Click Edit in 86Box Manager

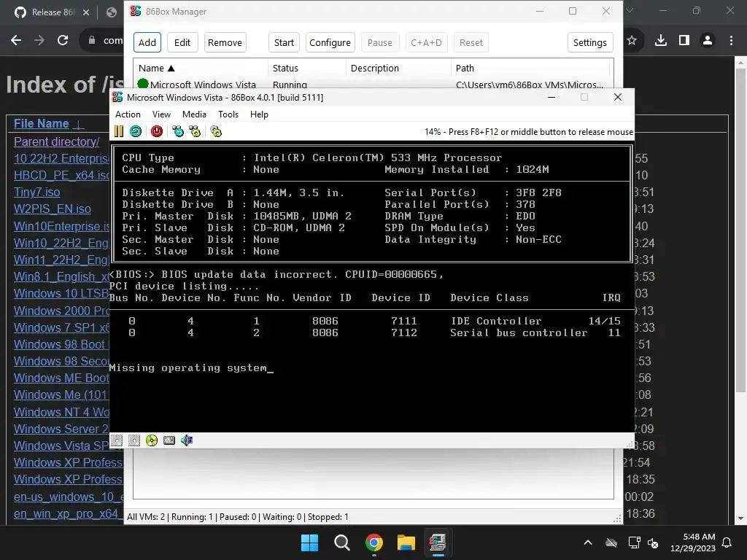[x=182, y=42]
